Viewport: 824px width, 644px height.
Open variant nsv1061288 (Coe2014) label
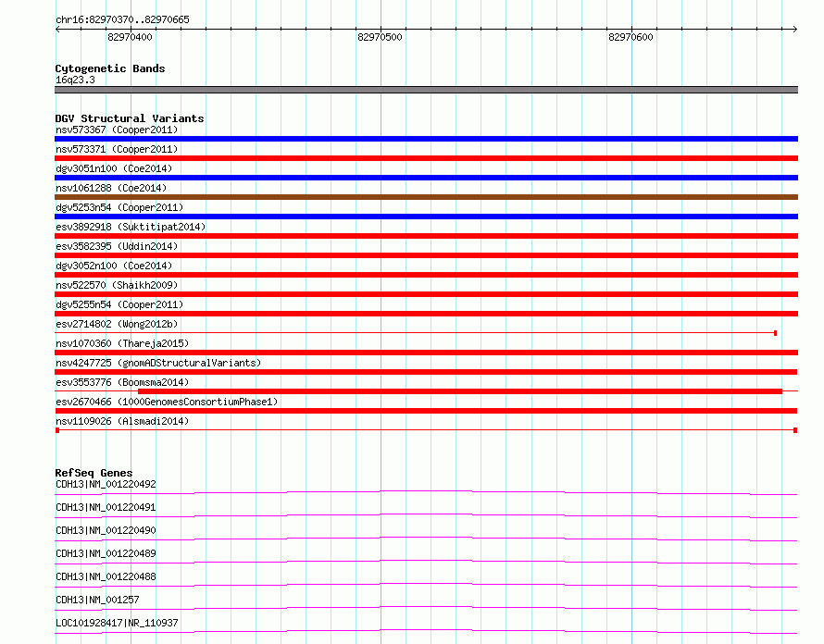click(111, 188)
